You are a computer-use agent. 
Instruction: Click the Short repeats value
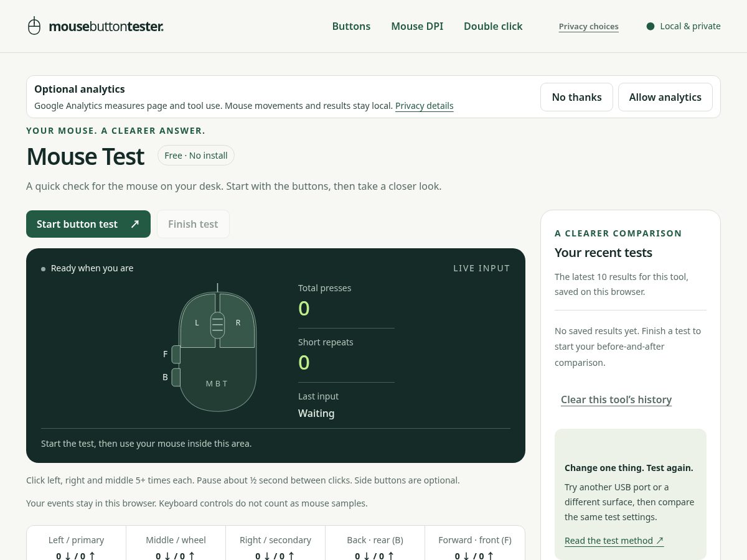pyautogui.click(x=304, y=363)
